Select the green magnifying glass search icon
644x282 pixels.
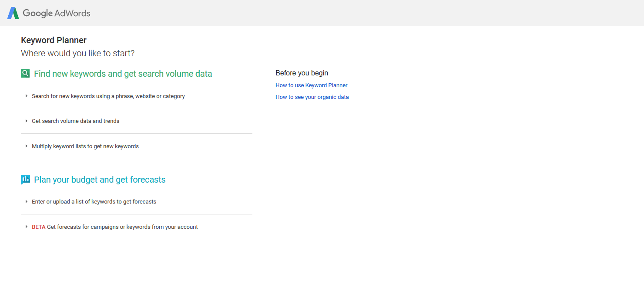tap(25, 73)
